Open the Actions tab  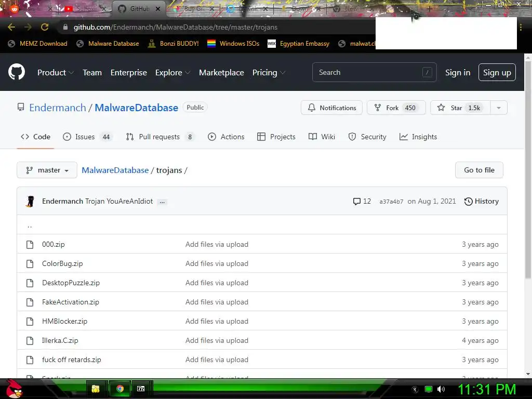point(226,137)
